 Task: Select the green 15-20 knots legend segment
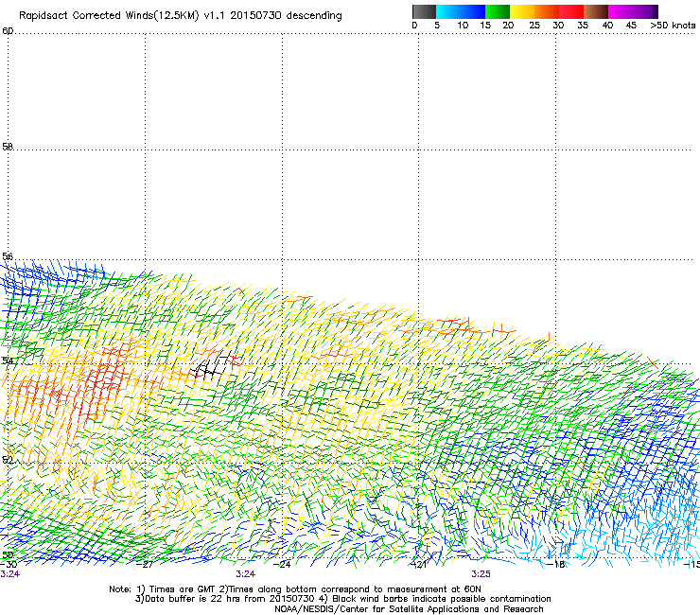click(x=498, y=11)
